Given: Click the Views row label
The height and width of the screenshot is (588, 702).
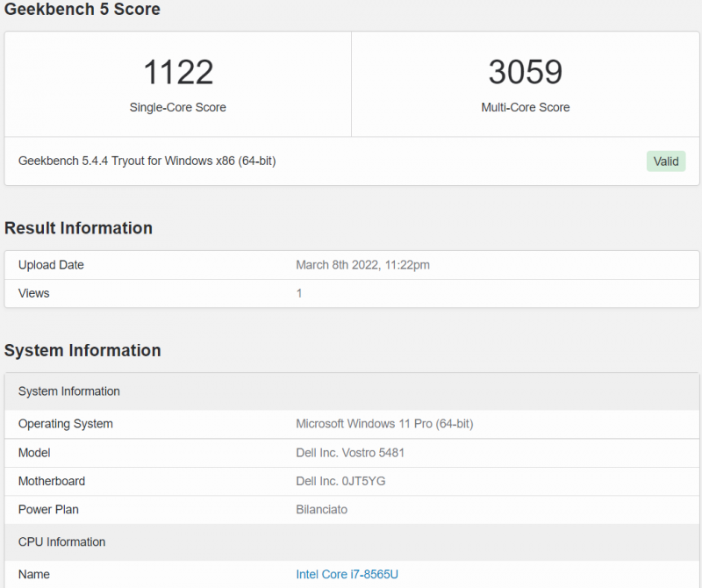Looking at the screenshot, I should tap(34, 293).
